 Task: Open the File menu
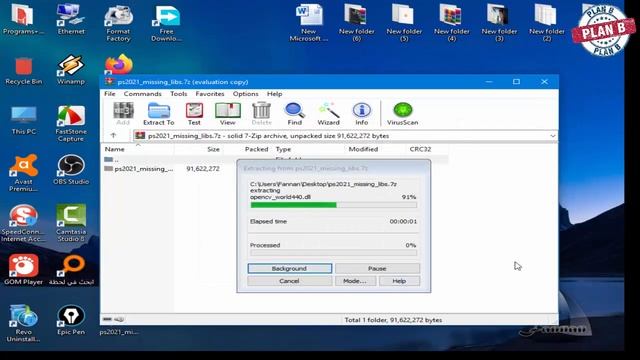coord(109,93)
